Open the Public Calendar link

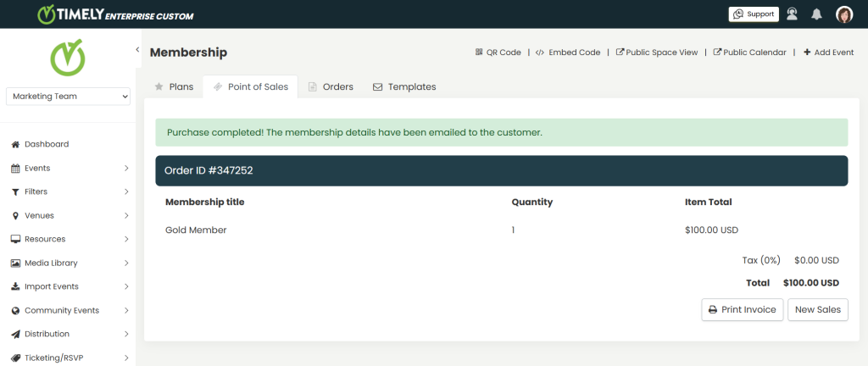click(750, 53)
